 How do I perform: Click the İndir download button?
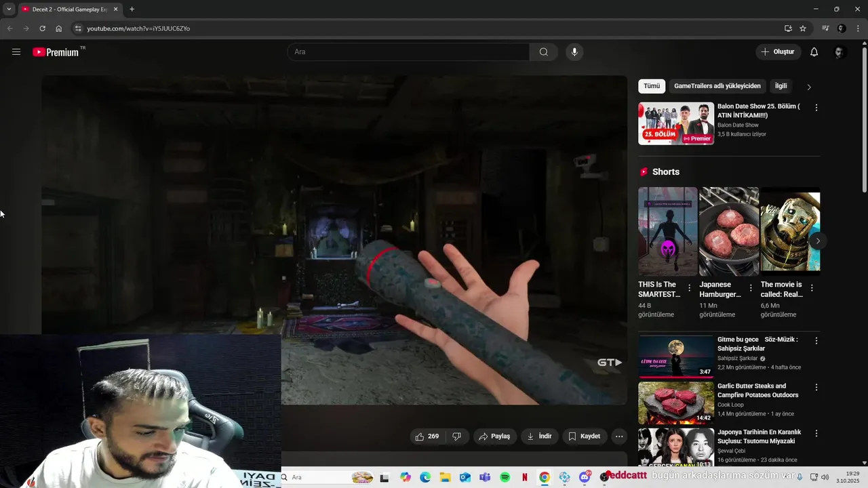540,436
